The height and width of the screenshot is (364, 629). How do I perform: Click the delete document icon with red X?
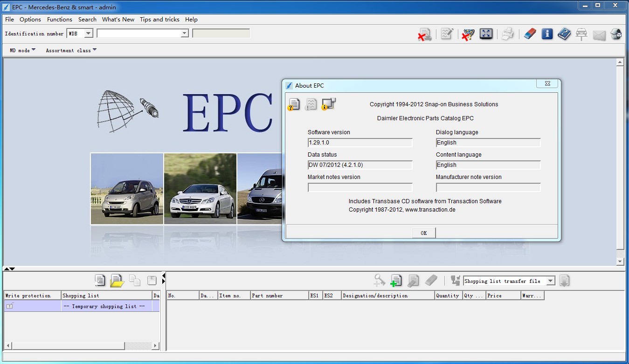click(x=424, y=34)
